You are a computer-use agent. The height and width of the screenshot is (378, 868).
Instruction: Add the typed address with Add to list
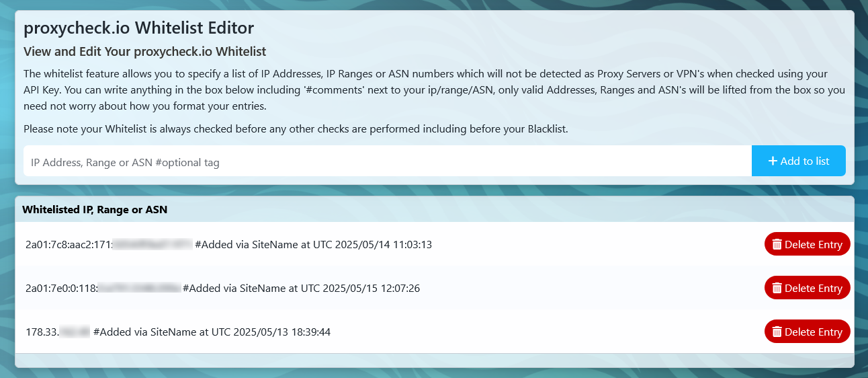tap(799, 161)
